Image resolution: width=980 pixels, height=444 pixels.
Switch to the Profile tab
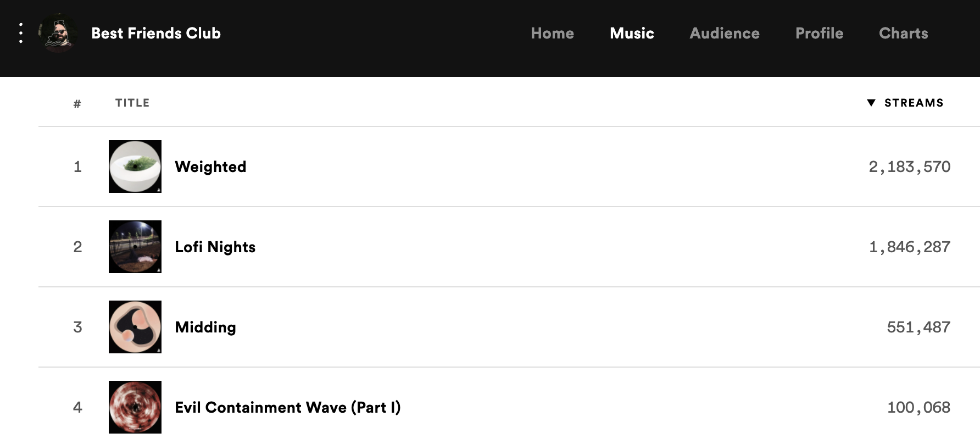coord(819,33)
